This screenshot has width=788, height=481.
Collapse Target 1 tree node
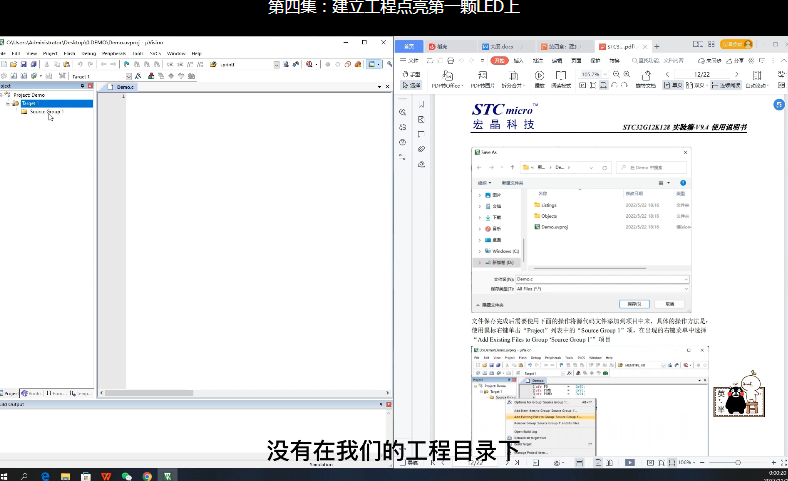click(8, 103)
